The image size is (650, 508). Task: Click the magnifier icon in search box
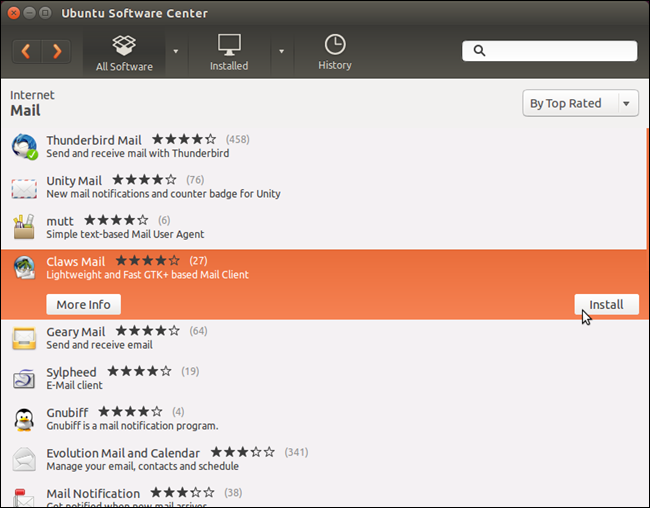pyautogui.click(x=479, y=51)
